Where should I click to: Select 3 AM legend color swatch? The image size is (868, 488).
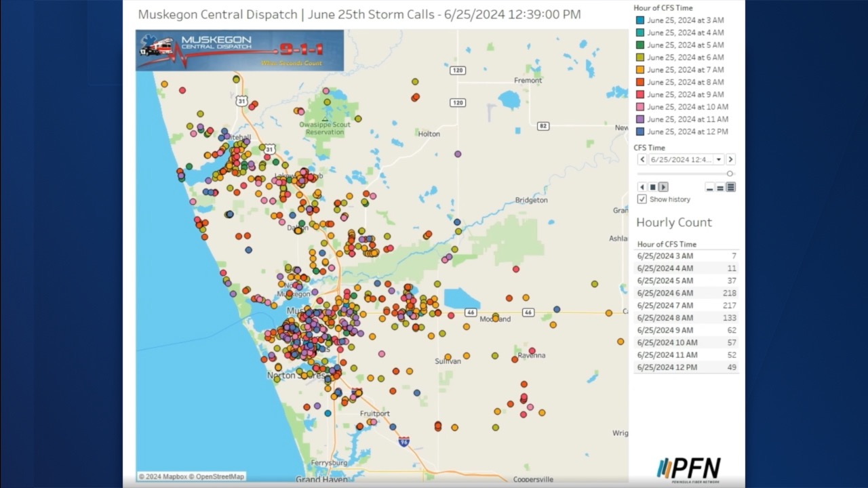tap(639, 20)
